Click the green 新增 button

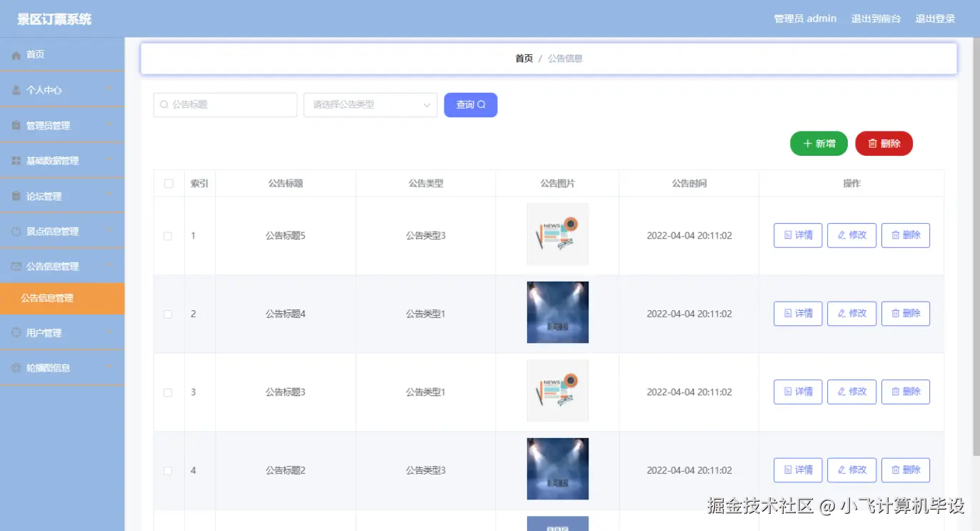[x=819, y=144]
